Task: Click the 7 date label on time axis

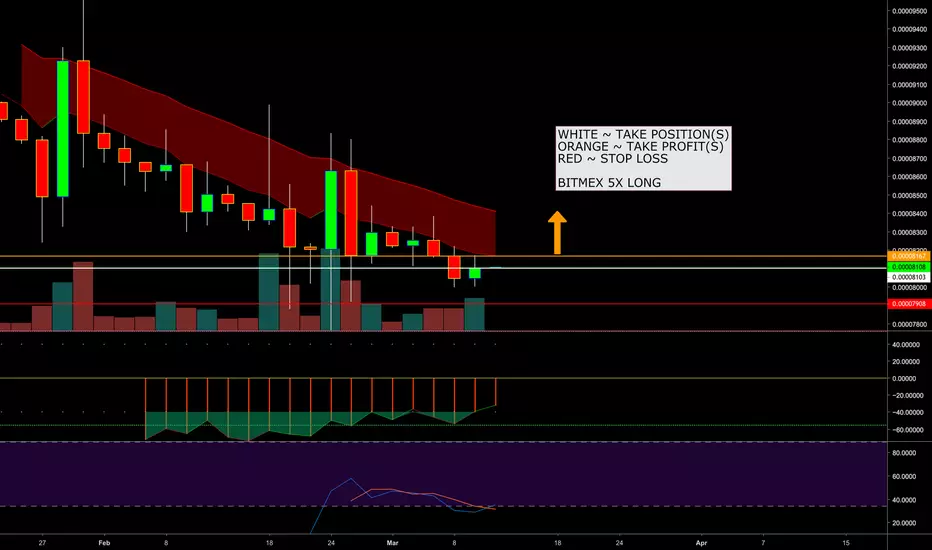Action: tap(763, 542)
